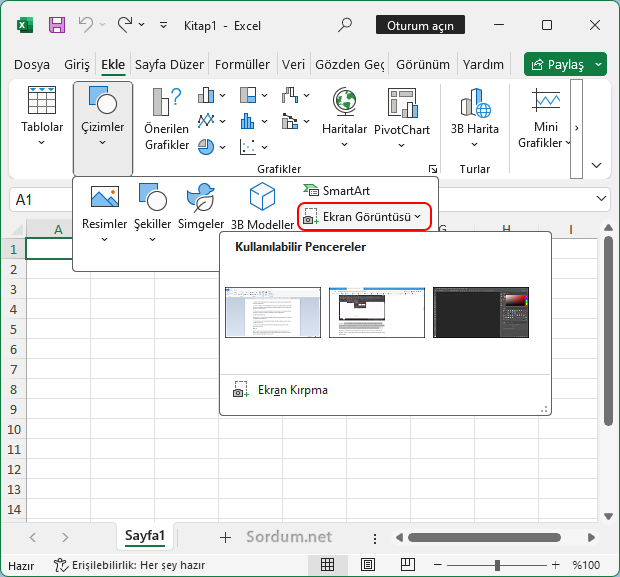The height and width of the screenshot is (577, 620).
Task: Click the zoom out minus button
Action: click(x=438, y=565)
